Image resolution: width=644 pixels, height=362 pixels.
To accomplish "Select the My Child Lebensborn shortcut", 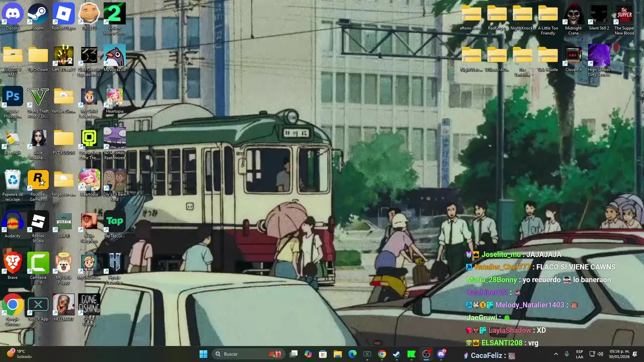I will 89,103.
